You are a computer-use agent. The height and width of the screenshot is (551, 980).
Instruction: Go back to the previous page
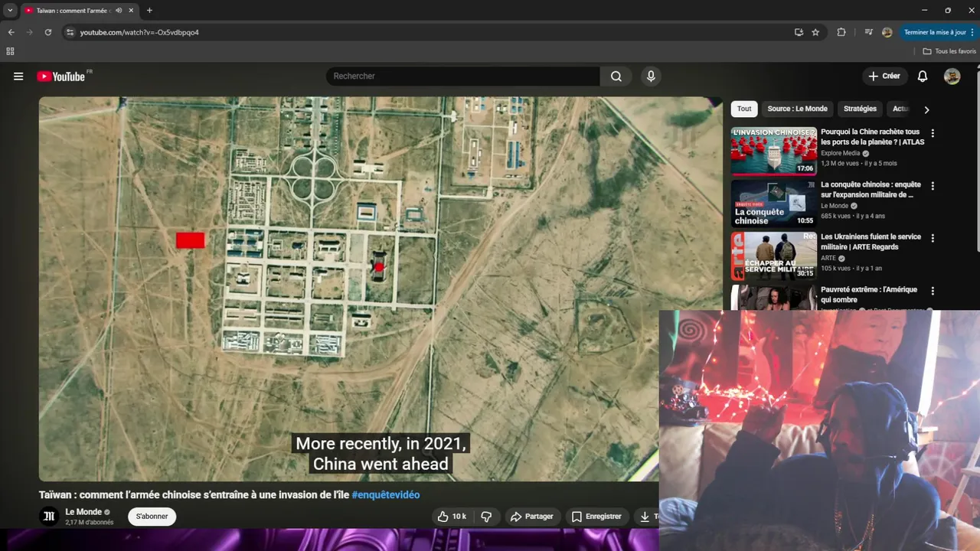pyautogui.click(x=11, y=32)
